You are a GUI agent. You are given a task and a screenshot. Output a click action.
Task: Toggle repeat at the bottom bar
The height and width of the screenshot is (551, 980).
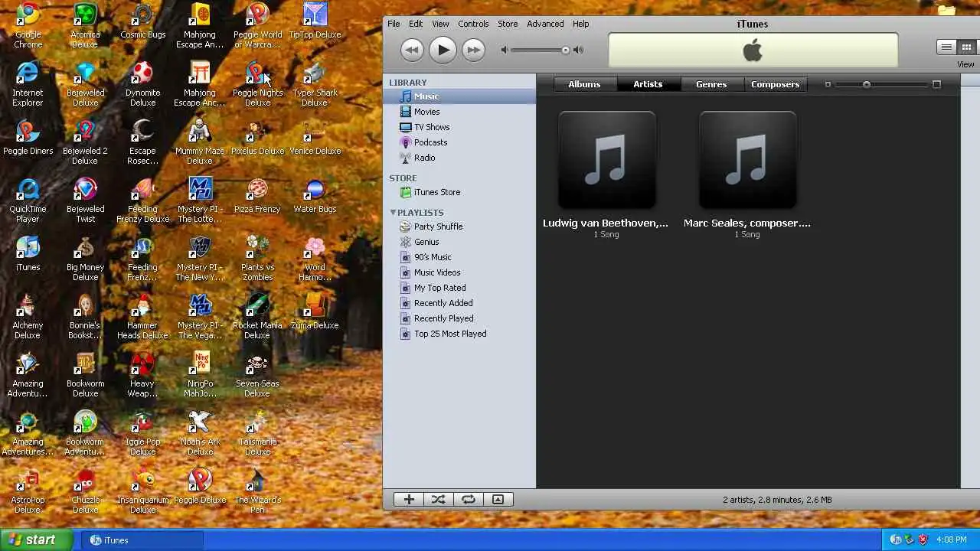point(468,499)
